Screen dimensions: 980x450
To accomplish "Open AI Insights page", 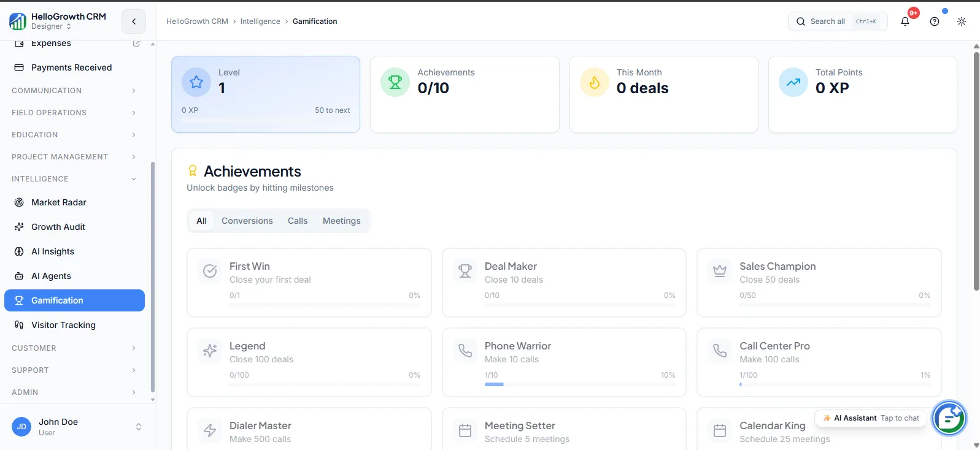I will pyautogui.click(x=74, y=251).
